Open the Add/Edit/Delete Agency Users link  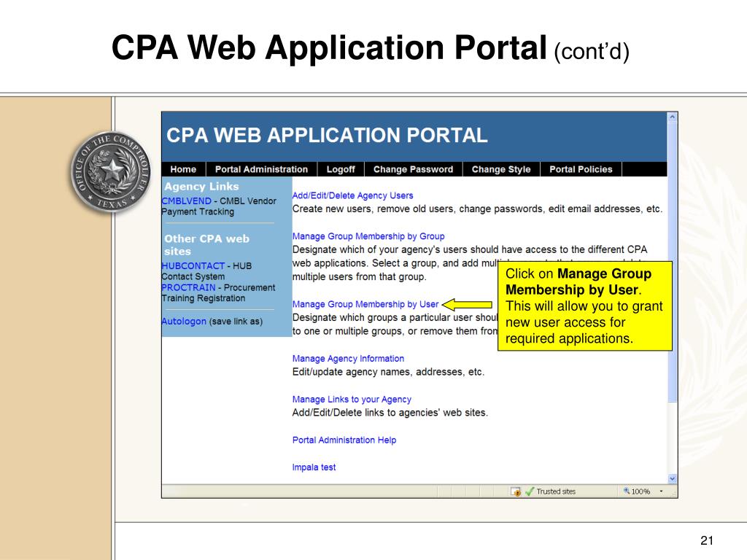[x=352, y=195]
